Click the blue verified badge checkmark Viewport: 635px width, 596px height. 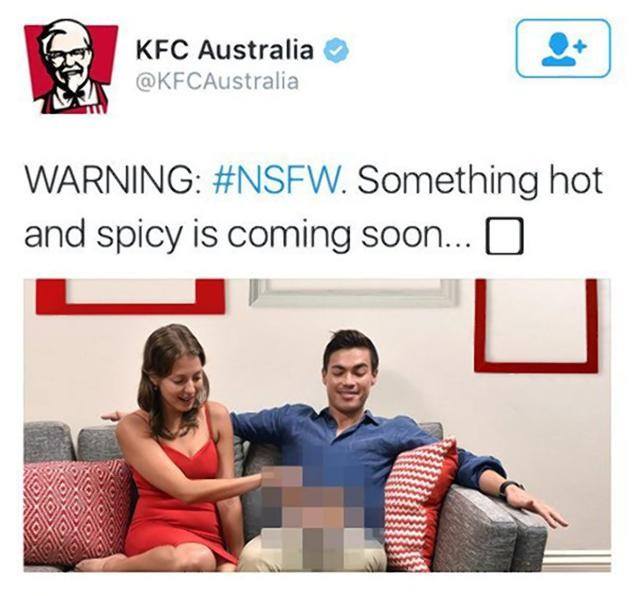pos(335,51)
